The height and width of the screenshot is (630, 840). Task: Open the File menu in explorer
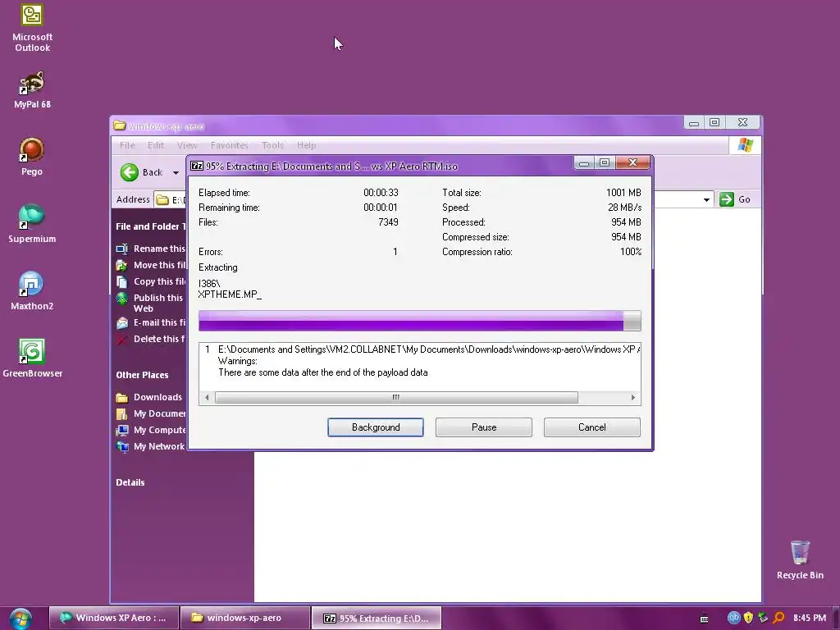(x=127, y=145)
